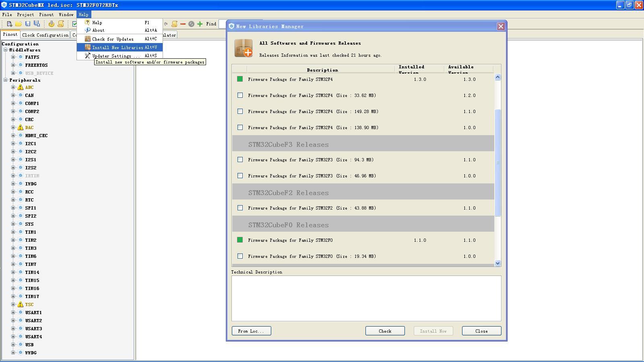Expand the IWDG peripheral node
Image resolution: width=644 pixels, height=362 pixels.
pyautogui.click(x=13, y=184)
